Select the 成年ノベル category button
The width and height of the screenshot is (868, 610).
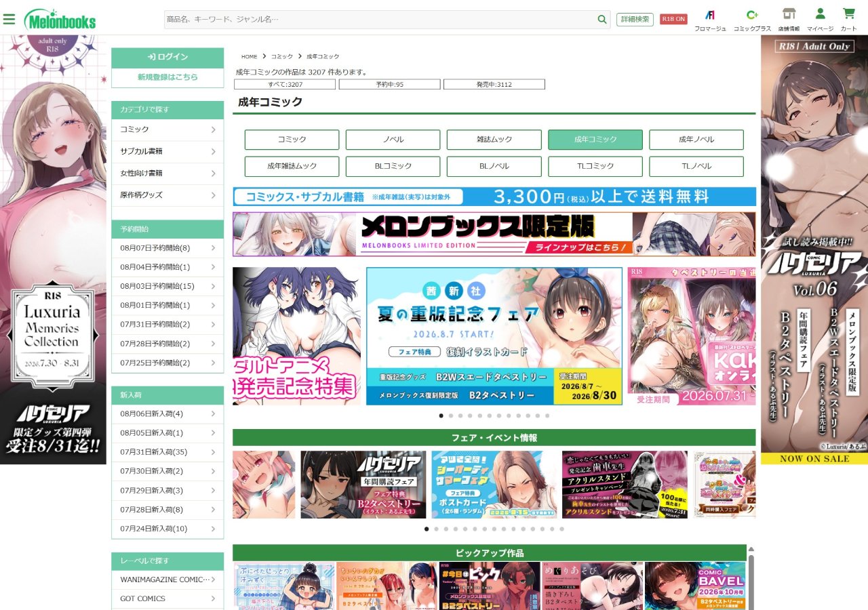tap(696, 140)
